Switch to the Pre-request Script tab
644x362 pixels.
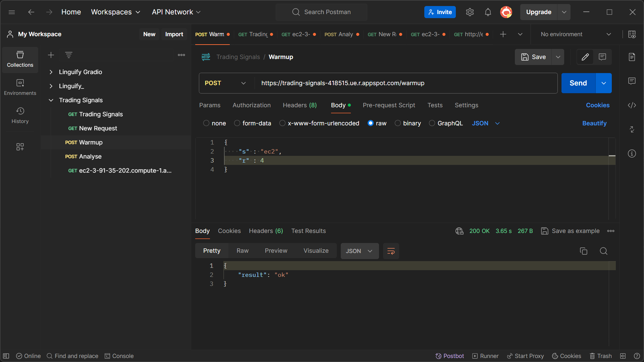pyautogui.click(x=389, y=105)
